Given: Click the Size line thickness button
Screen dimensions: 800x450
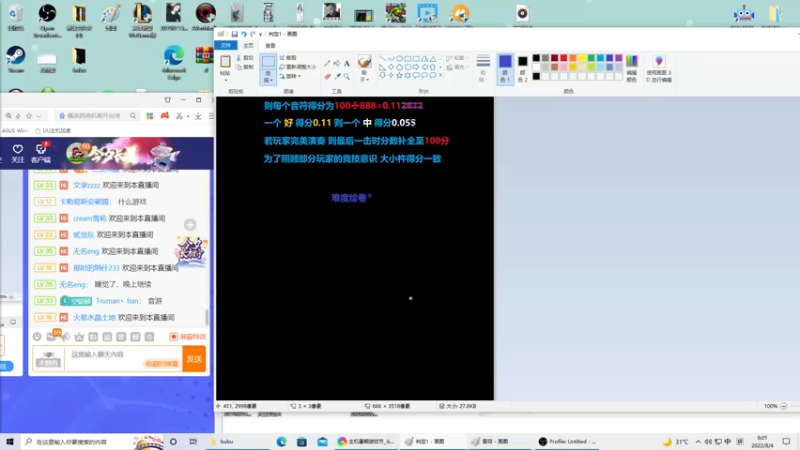Looking at the screenshot, I should [483, 68].
